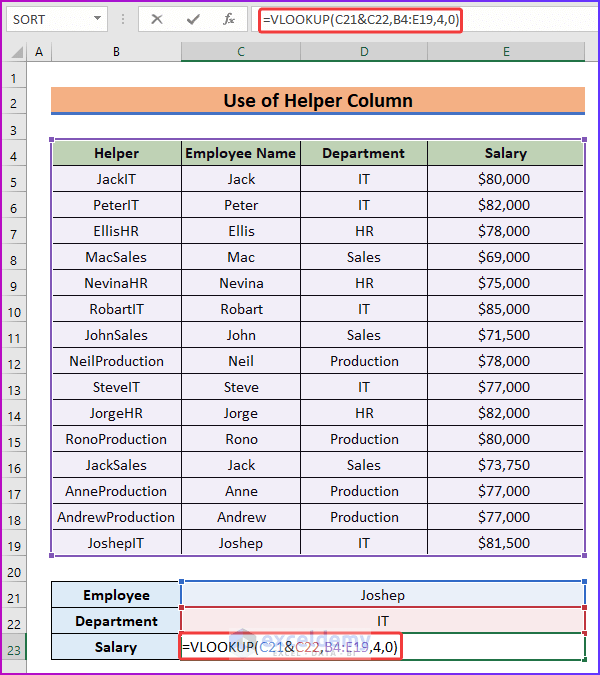Click the Sales department cell for Mac
This screenshot has height=675, width=600.
click(364, 257)
